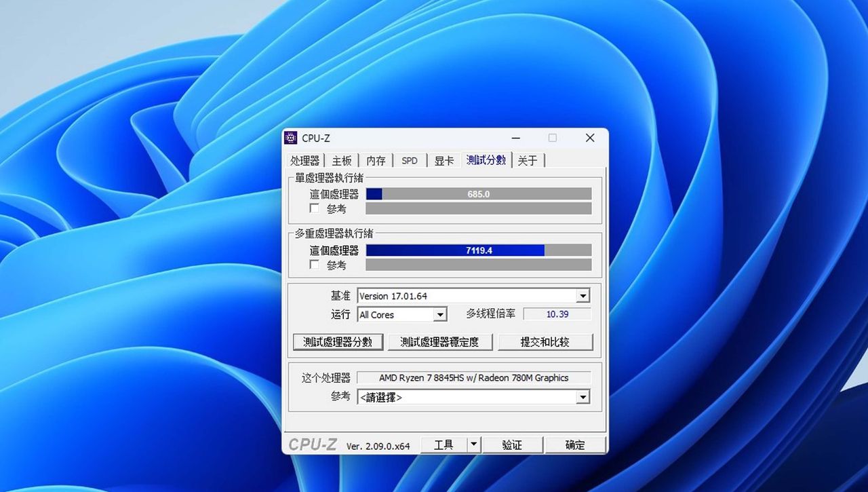Click the 提交和比較 button
Viewport: 868px width, 492px height.
coord(545,342)
